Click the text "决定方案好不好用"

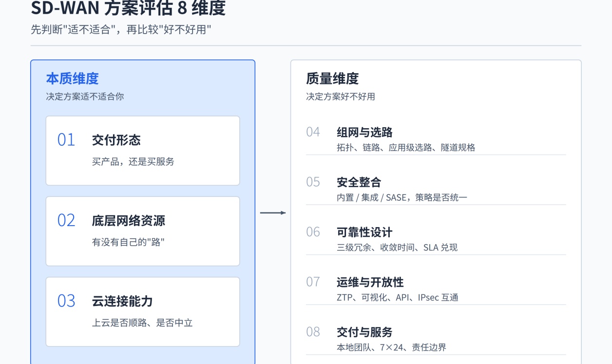pyautogui.click(x=341, y=96)
